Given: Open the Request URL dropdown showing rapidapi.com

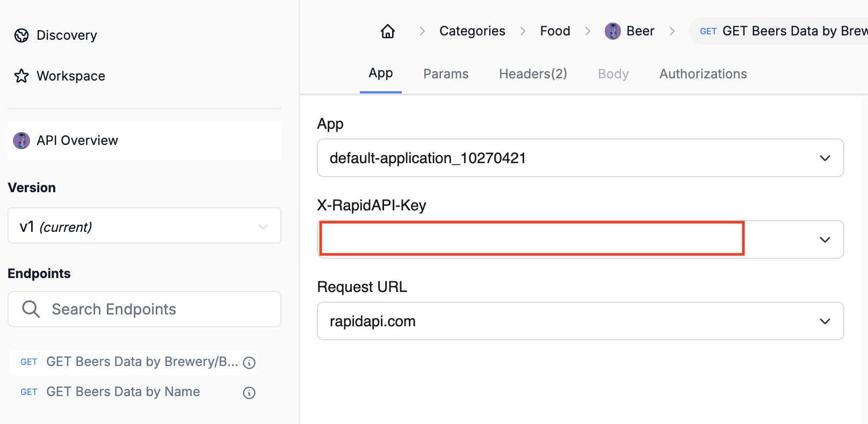Looking at the screenshot, I should coord(581,321).
